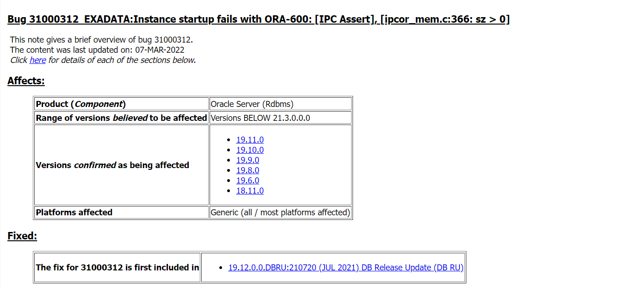644x288 pixels.
Task: Click the 19.8.0 version link
Action: [248, 170]
